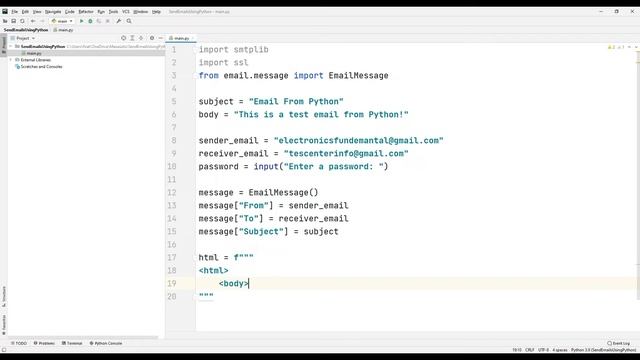640x360 pixels.
Task: Open the TODO tool window
Action: (x=19, y=343)
